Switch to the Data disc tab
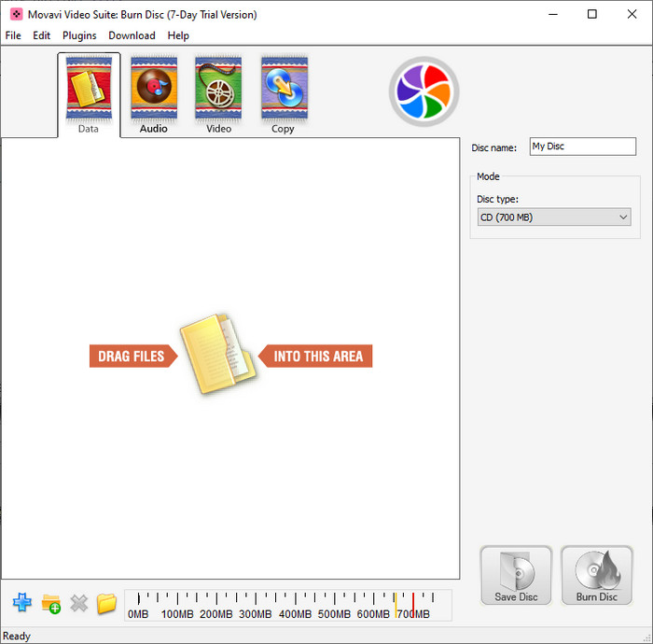This screenshot has width=653, height=644. point(89,95)
